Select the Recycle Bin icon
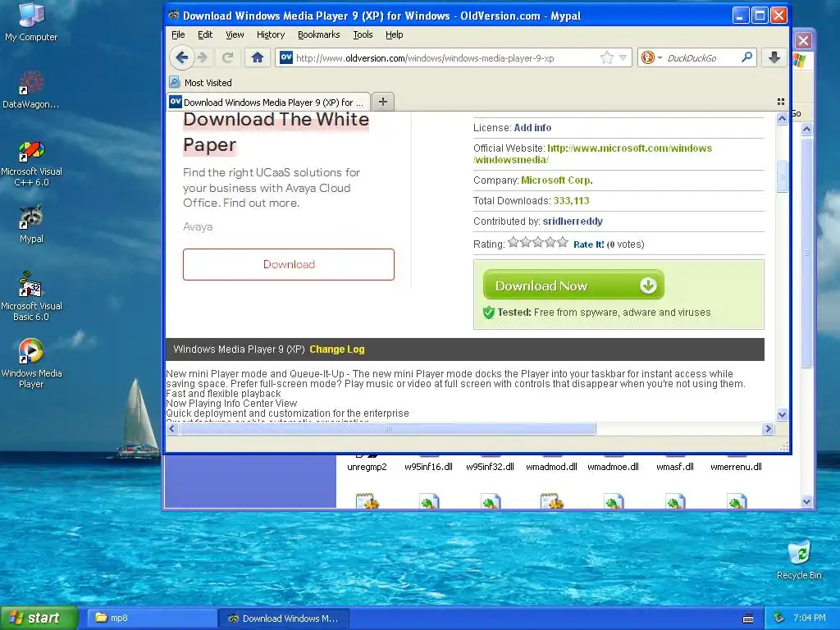 (799, 559)
